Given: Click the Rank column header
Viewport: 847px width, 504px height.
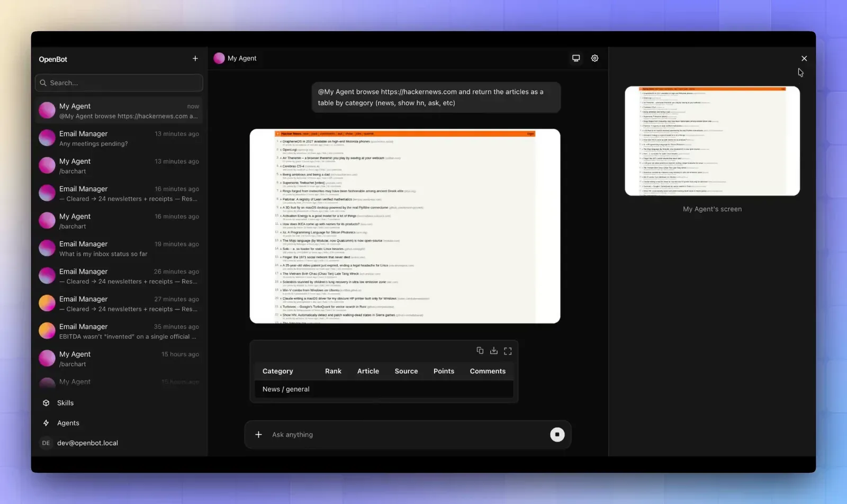Looking at the screenshot, I should 333,371.
